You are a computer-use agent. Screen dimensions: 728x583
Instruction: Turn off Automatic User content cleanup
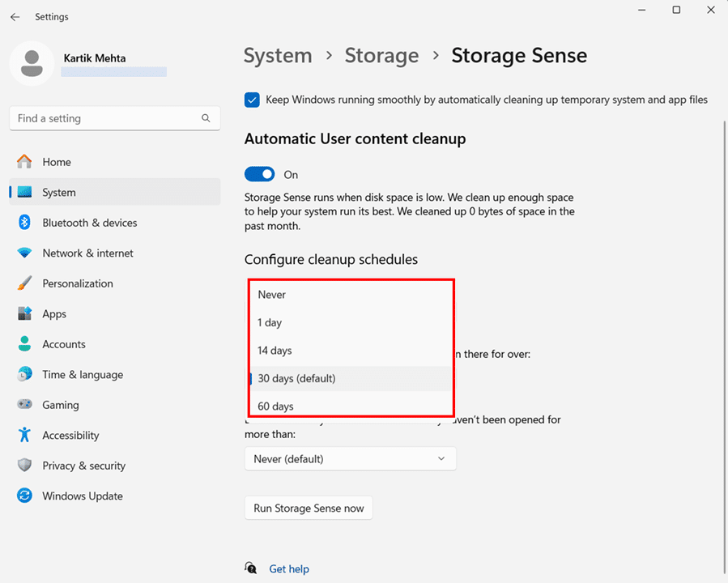pos(259,174)
